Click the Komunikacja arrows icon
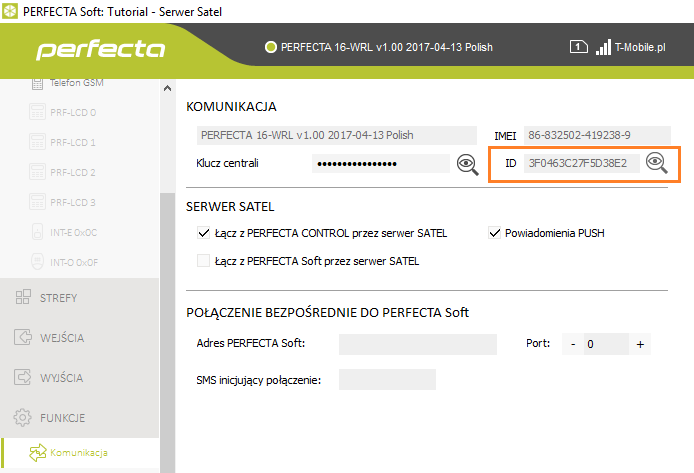Image resolution: width=694 pixels, height=473 pixels. coord(38,452)
